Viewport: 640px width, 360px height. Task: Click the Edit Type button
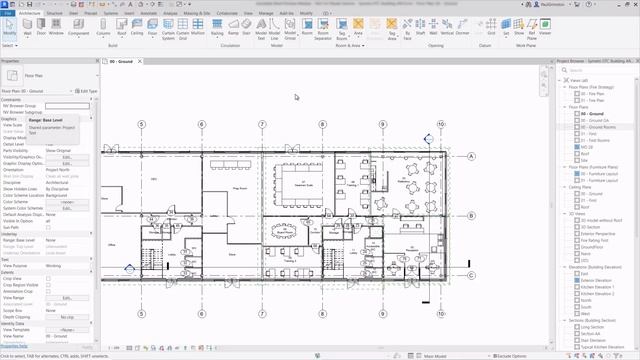[86, 91]
